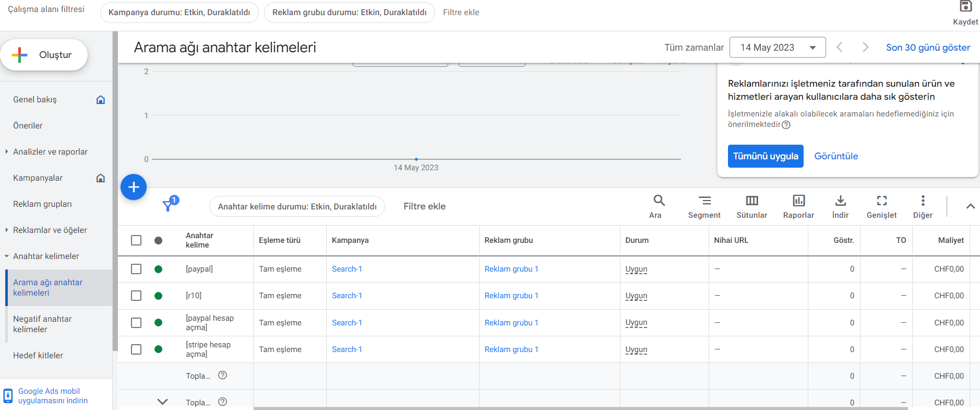
Task: Click the [paypal] keyword cell
Action: click(199, 269)
